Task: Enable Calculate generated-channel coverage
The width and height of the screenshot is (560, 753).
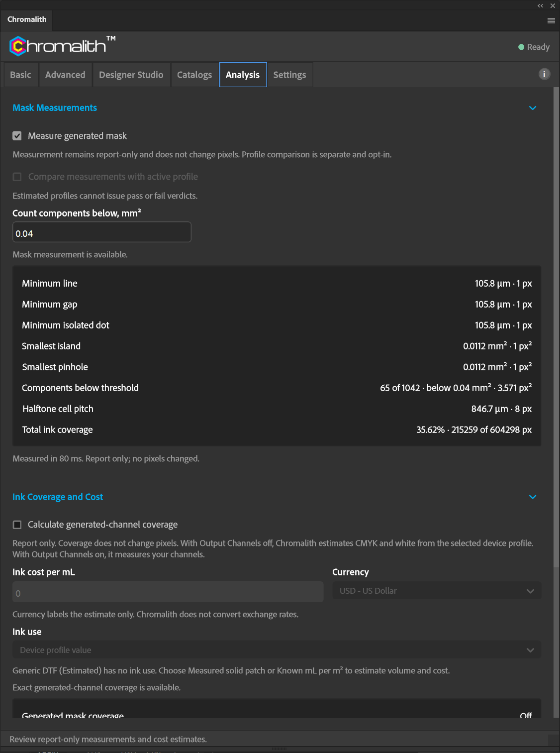Action: pyautogui.click(x=17, y=525)
